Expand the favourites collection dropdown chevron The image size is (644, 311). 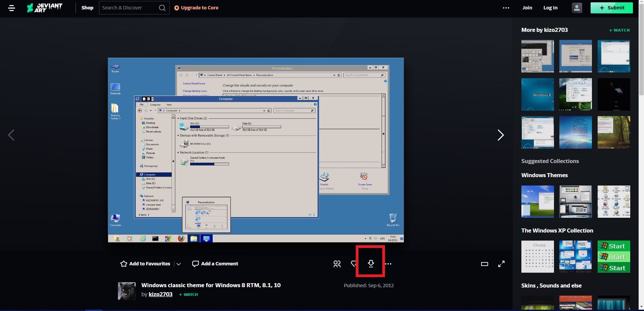(179, 264)
